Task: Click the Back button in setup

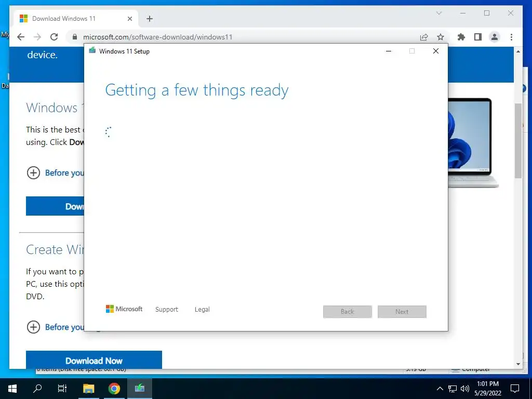Action: tap(348, 312)
